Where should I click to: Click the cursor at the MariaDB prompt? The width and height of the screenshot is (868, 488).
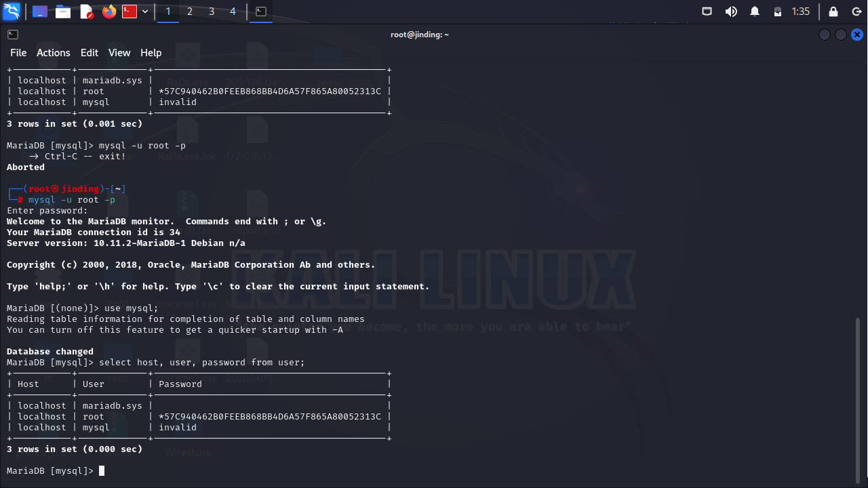pyautogui.click(x=102, y=470)
